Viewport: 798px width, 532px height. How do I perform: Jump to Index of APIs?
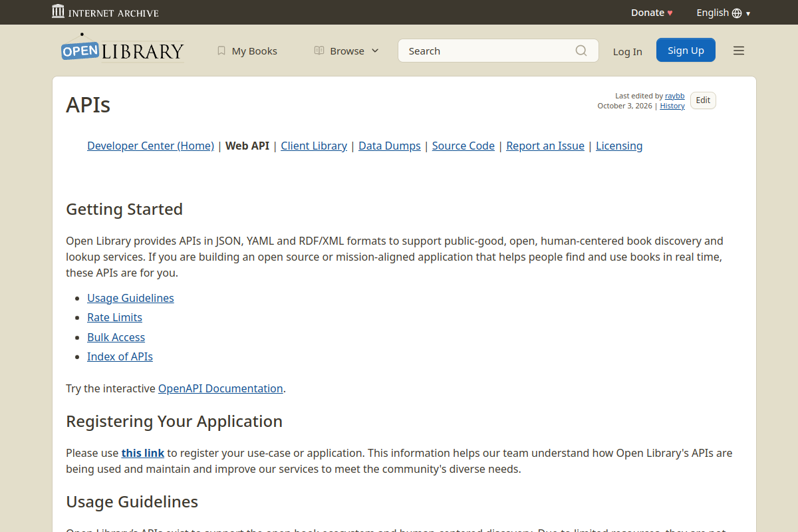120,356
